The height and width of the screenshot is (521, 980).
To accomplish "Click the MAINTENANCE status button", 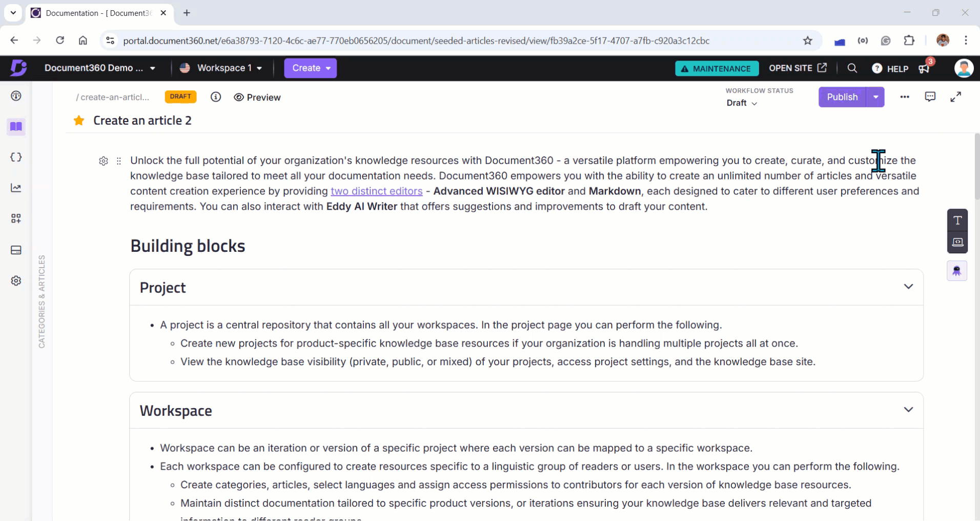I will pos(717,68).
